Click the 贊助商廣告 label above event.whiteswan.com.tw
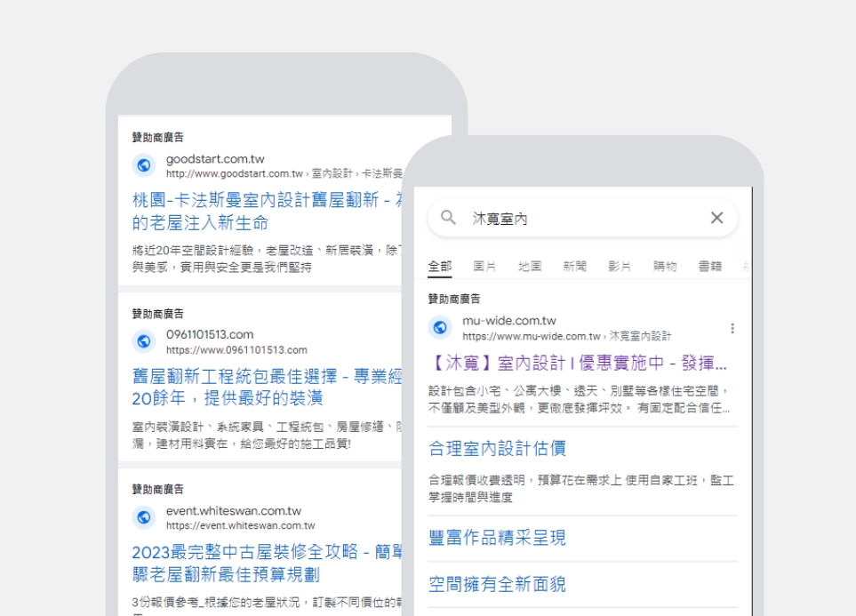Screen dimensions: 856x616 (157, 489)
